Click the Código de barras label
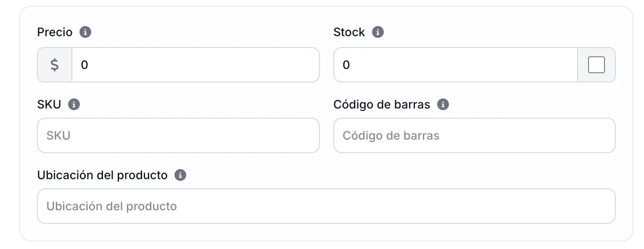This screenshot has height=249, width=644. coord(382,104)
